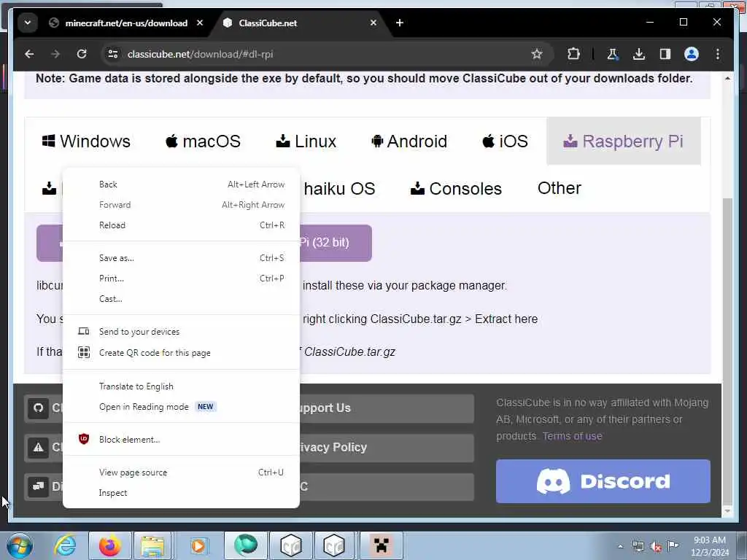Open the Windows Start orb
Image resolution: width=747 pixels, height=560 pixels.
(19, 545)
